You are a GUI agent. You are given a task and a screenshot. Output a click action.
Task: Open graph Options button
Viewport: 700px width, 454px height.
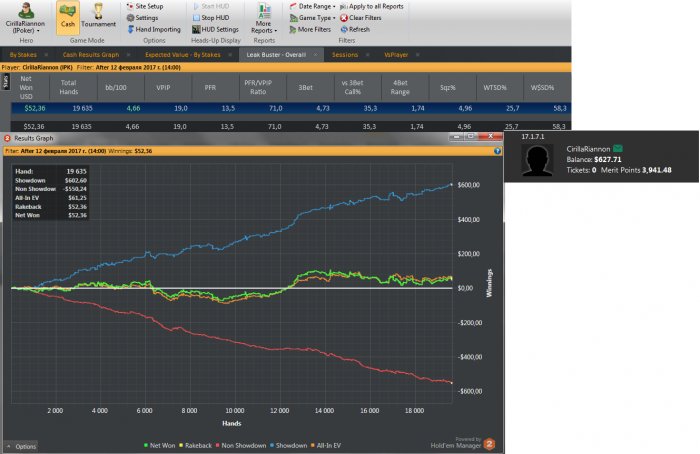pos(21,446)
